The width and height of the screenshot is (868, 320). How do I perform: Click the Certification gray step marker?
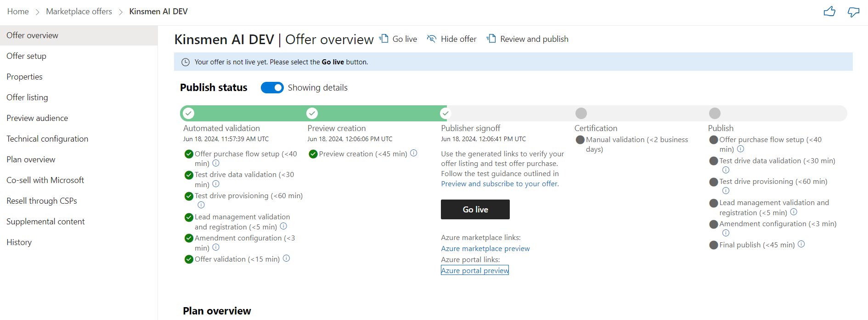pyautogui.click(x=581, y=113)
